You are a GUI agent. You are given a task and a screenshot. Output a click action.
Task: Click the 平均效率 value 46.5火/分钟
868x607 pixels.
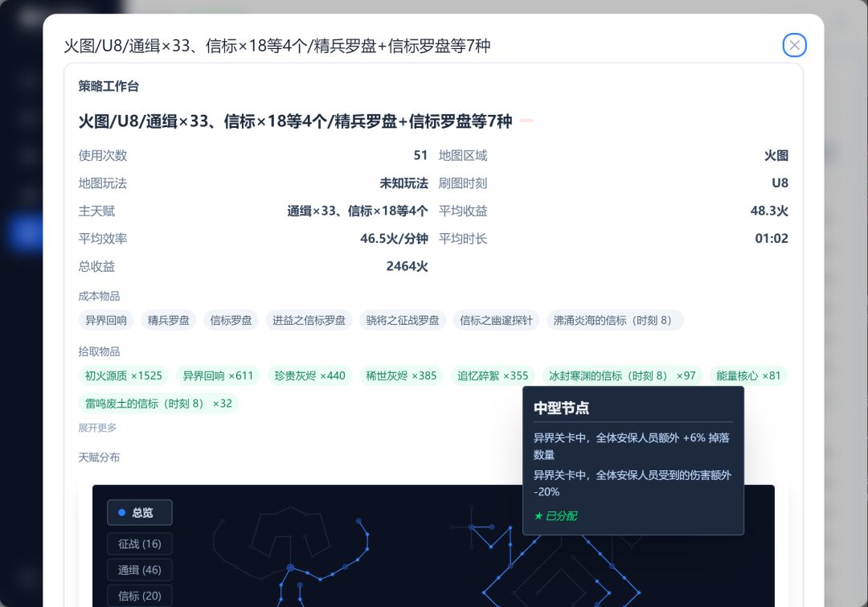[x=394, y=239]
